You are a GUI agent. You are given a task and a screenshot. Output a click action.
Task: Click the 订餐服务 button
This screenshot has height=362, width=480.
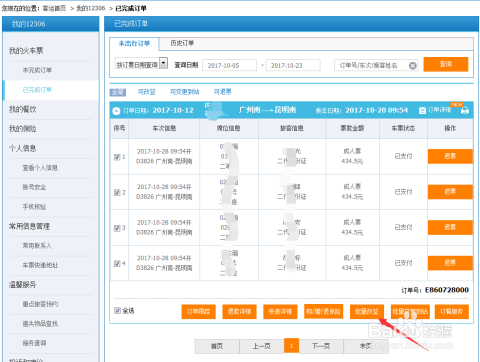click(451, 312)
